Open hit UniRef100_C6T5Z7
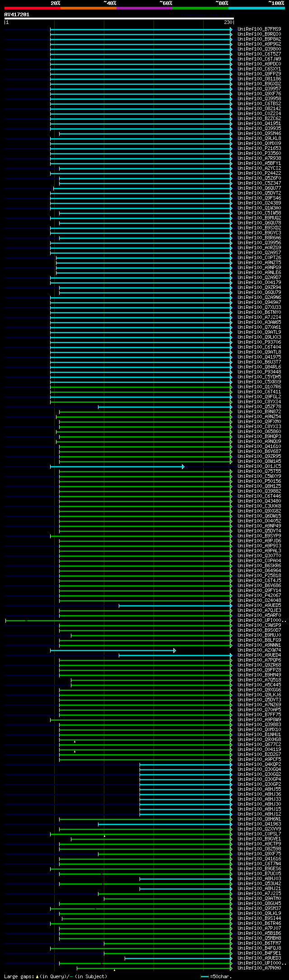Screen dimensions: 289x980 pyautogui.click(x=259, y=54)
